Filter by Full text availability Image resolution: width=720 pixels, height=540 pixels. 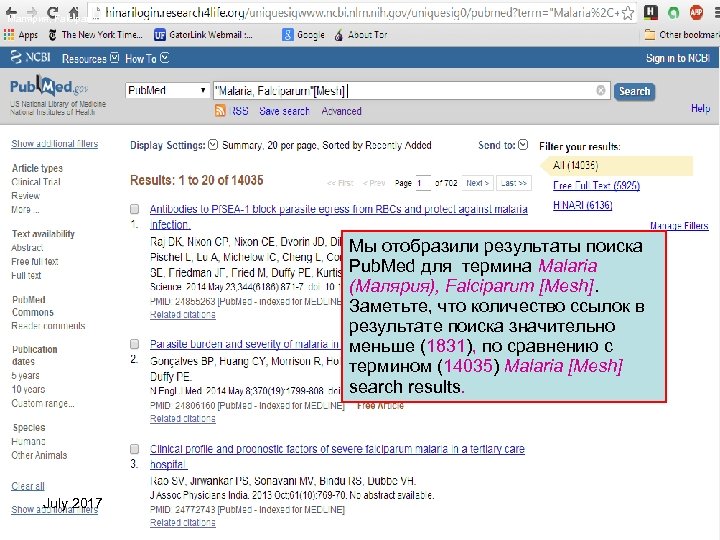tap(26, 276)
